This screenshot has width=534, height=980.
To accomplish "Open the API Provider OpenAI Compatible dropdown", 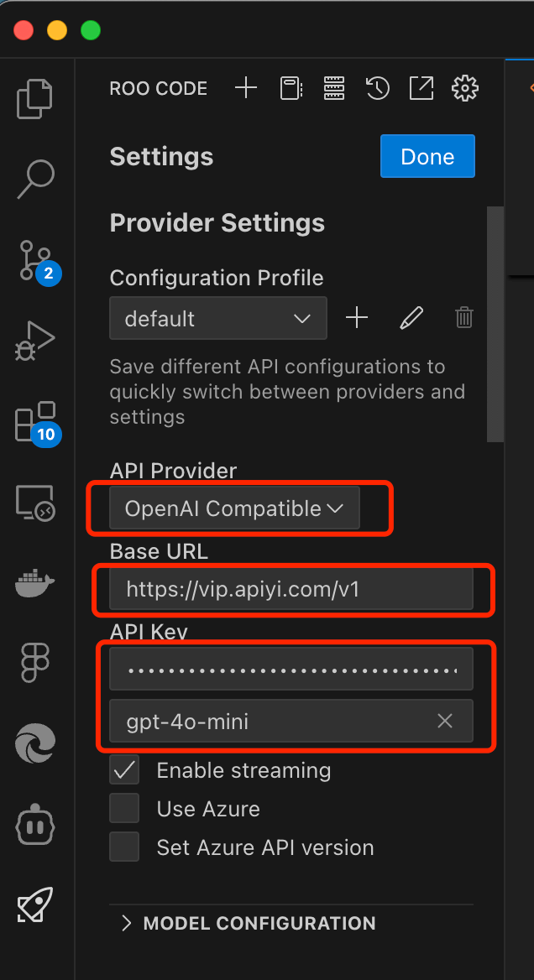I will tap(234, 508).
